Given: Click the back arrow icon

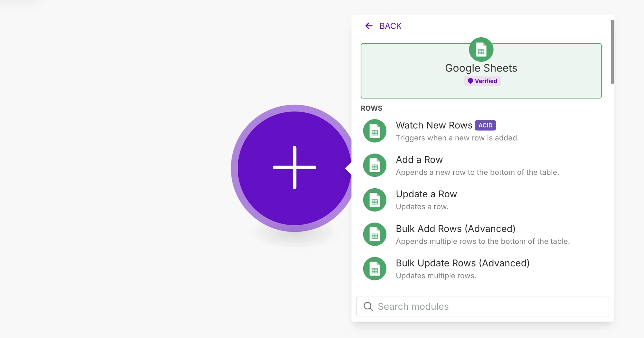Looking at the screenshot, I should pyautogui.click(x=369, y=26).
